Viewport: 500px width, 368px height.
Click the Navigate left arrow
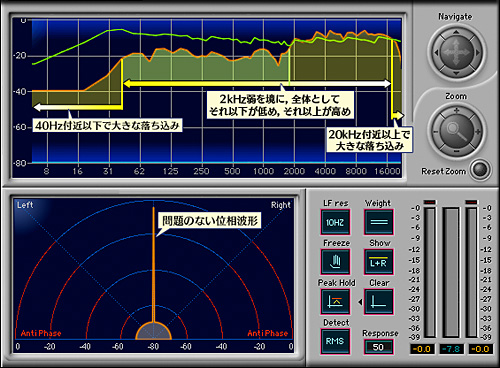click(436, 52)
